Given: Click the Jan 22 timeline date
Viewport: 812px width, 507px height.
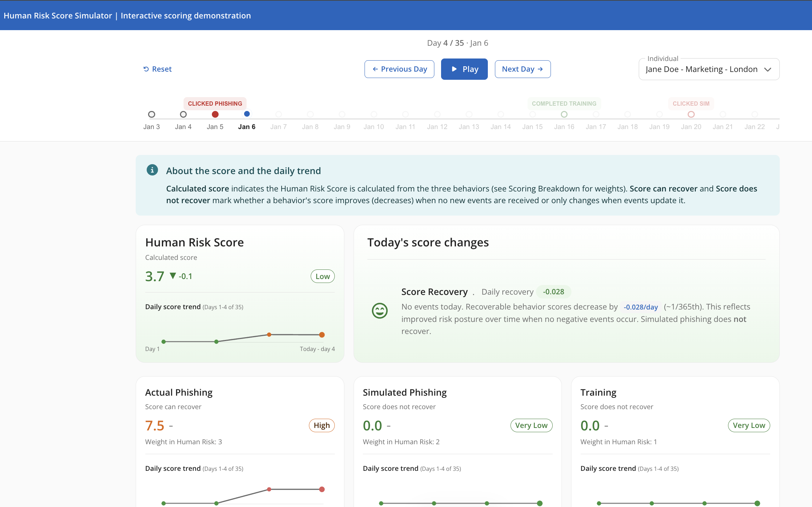Looking at the screenshot, I should click(755, 127).
